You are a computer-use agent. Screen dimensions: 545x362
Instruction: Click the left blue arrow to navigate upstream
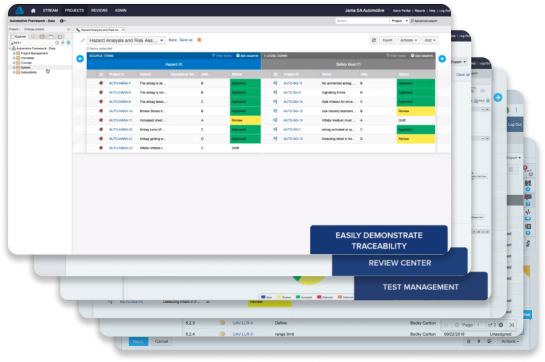(x=80, y=59)
